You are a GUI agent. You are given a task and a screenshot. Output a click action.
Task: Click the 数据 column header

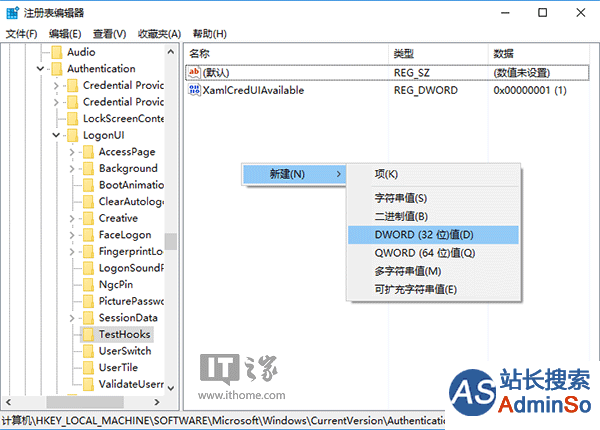click(x=539, y=54)
